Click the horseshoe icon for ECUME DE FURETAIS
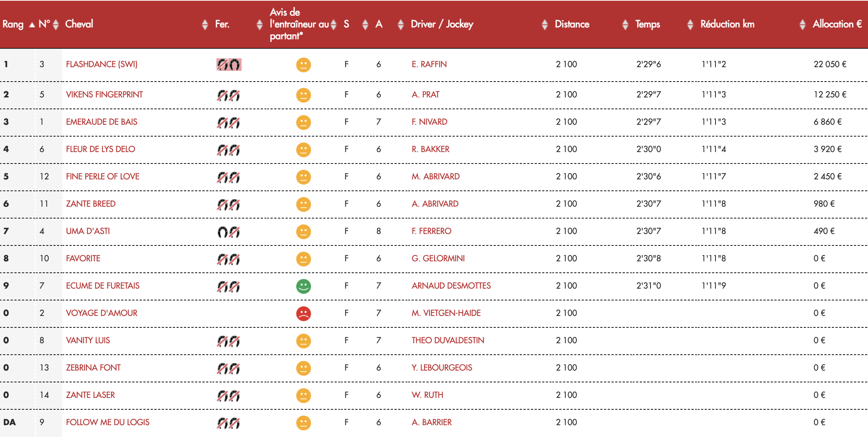 pos(229,286)
